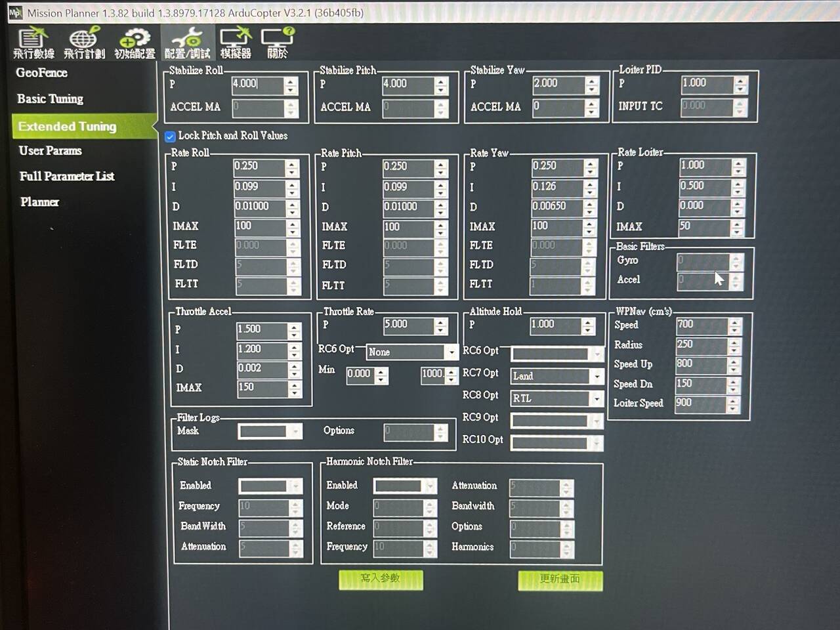Click the Rate Roll P value field
The height and width of the screenshot is (630, 840).
[259, 167]
